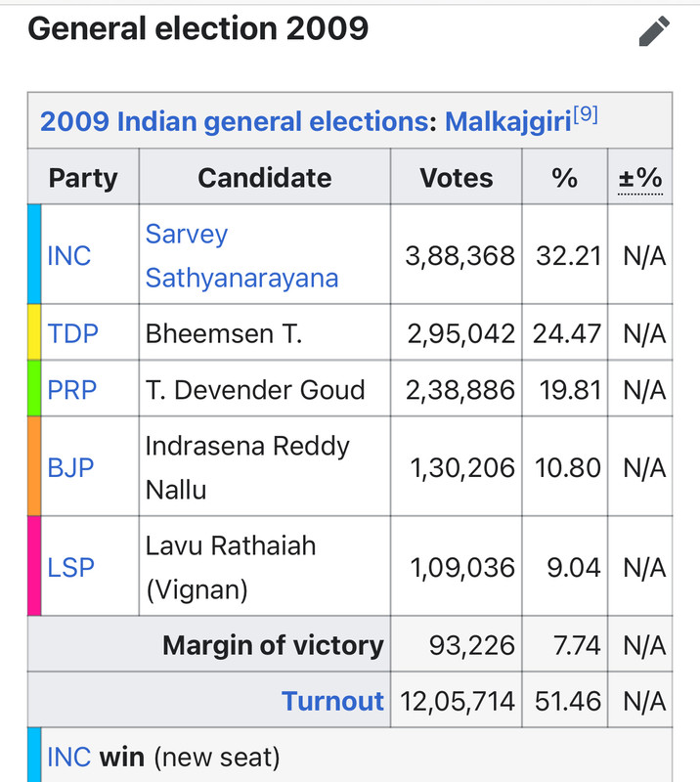
Task: Tap the Margin of victory row label
Action: point(273,645)
